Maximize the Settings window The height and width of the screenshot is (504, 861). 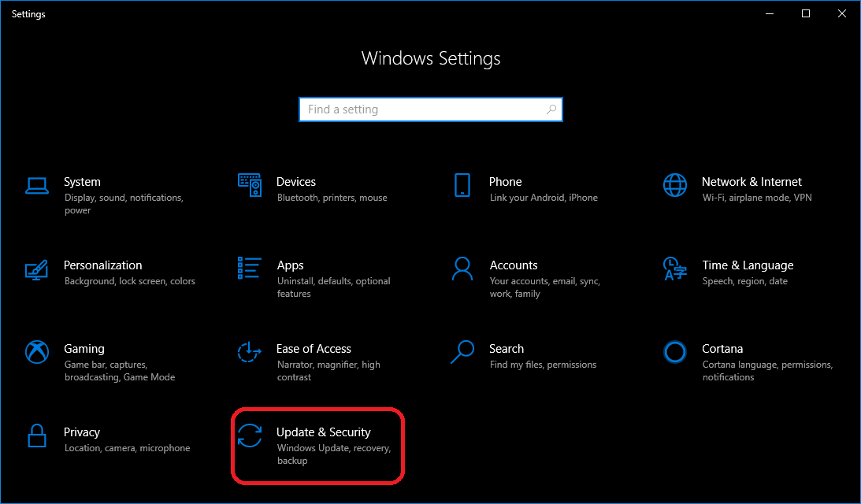pyautogui.click(x=806, y=13)
